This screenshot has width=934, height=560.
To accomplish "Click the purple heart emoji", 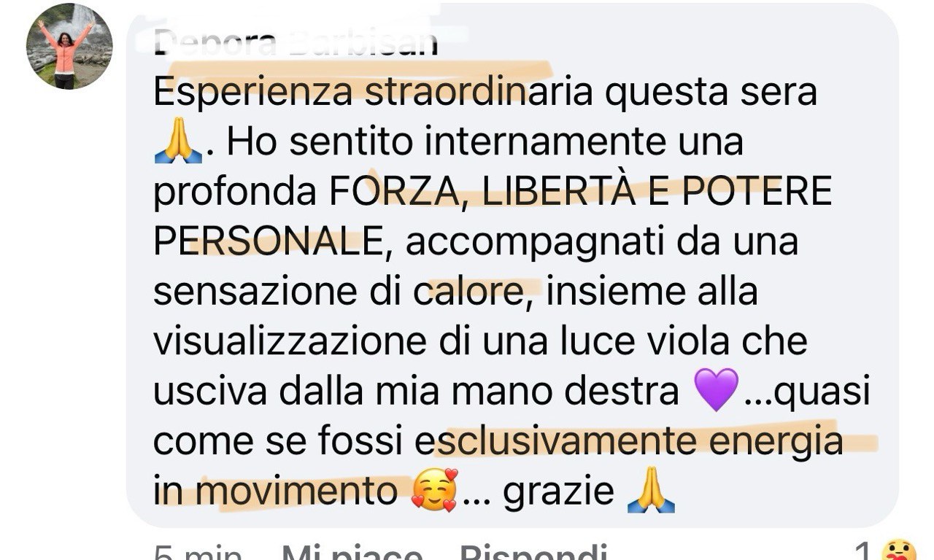I will (x=718, y=389).
